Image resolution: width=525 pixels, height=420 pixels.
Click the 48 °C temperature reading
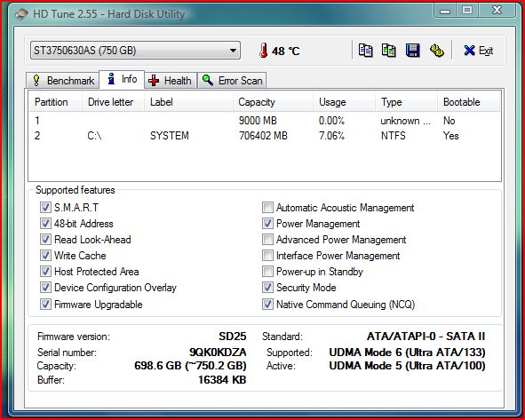pos(286,51)
